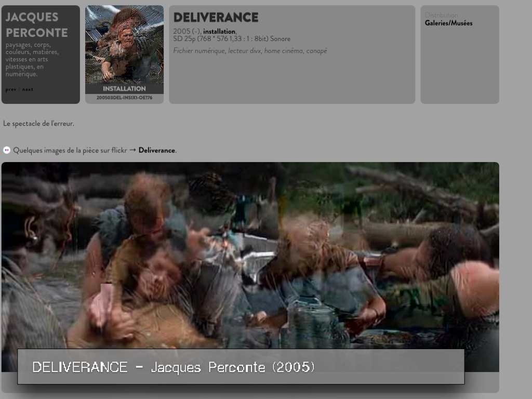Click the INSTALLATION label under thumbnail

point(124,89)
